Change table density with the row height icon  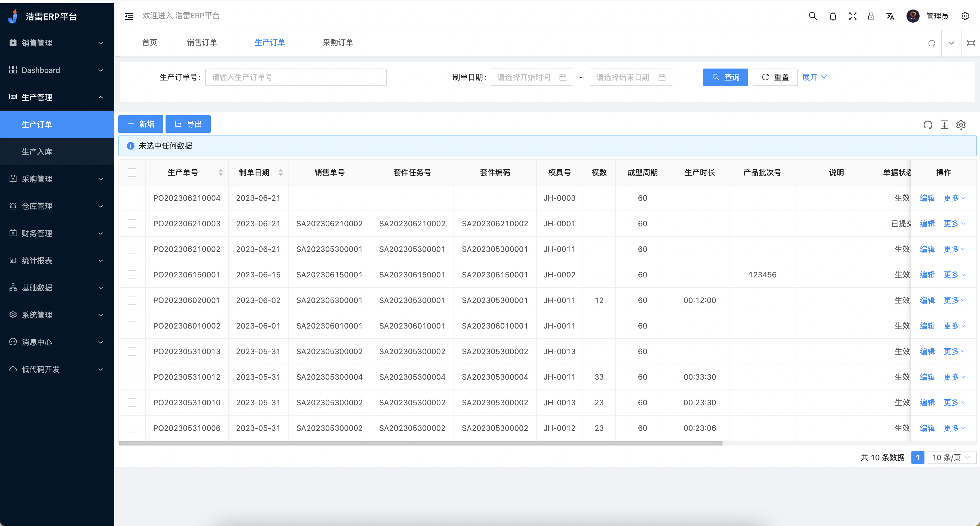coord(944,125)
